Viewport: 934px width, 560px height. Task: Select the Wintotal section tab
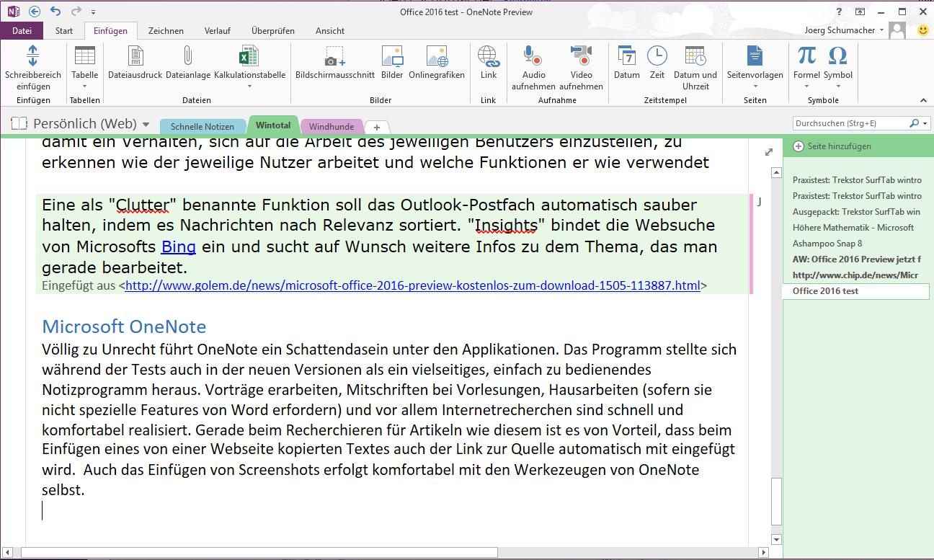(x=273, y=125)
